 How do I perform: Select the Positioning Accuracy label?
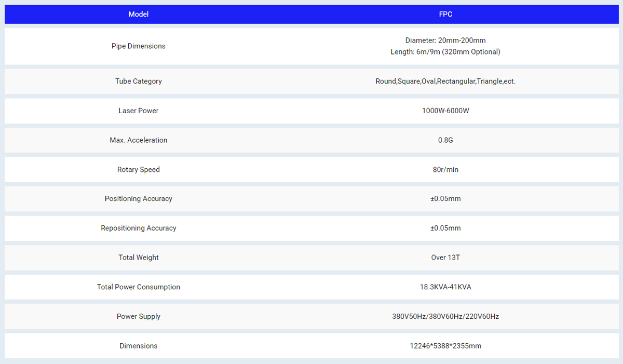(138, 199)
